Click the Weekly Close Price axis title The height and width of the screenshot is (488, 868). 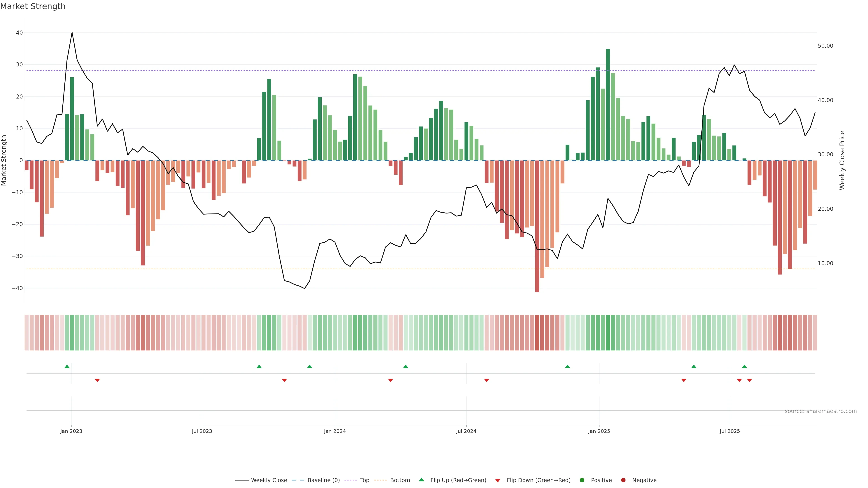[842, 160]
